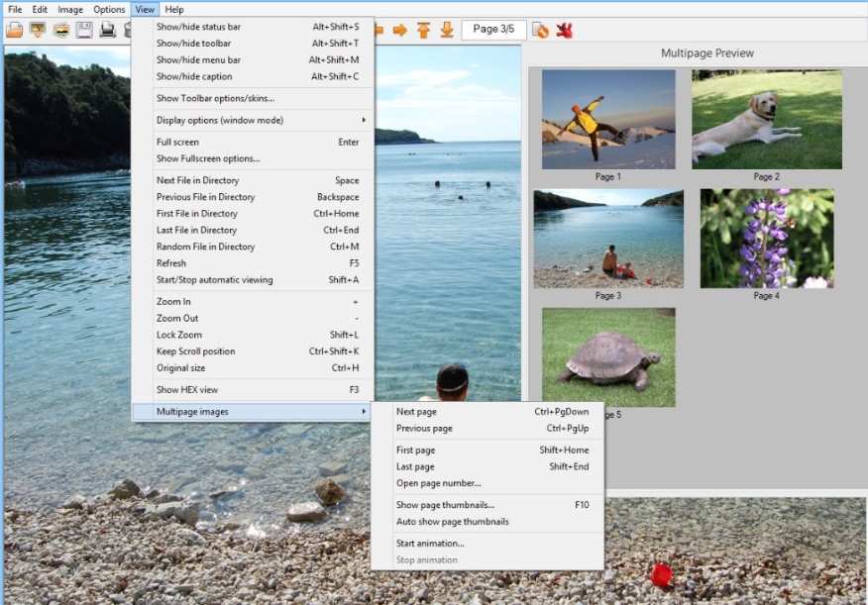Select the Page 4 purple flower thumbnail
868x605 pixels.
pos(767,239)
